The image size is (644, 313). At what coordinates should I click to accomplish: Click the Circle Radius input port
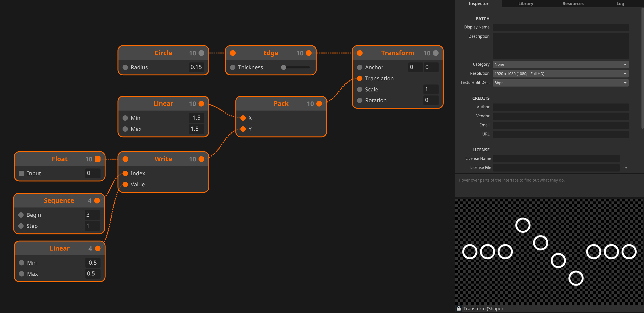(125, 67)
